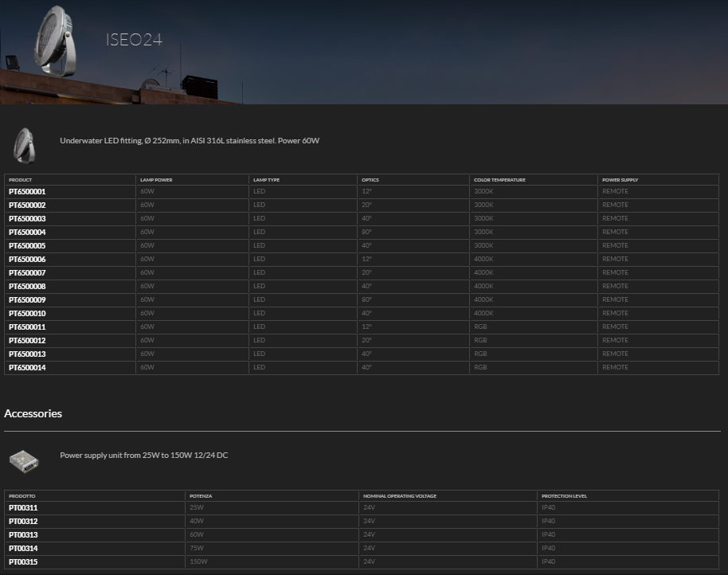This screenshot has height=575, width=728.
Task: Click the Accessories section heading
Action: (33, 414)
